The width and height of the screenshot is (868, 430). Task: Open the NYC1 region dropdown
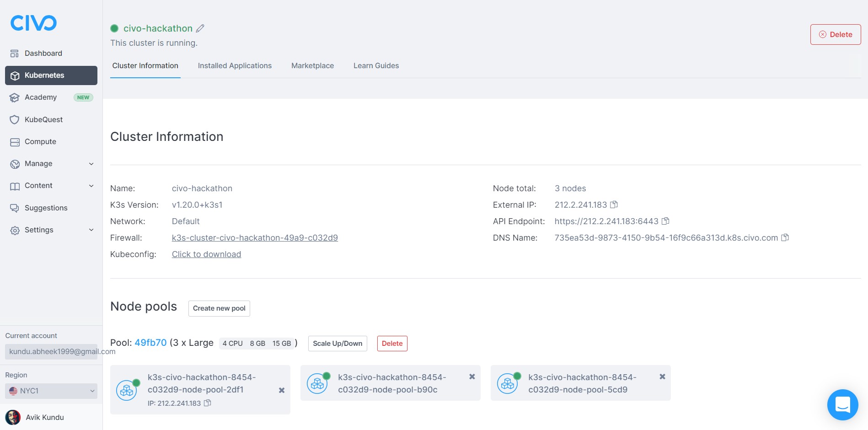coord(51,391)
